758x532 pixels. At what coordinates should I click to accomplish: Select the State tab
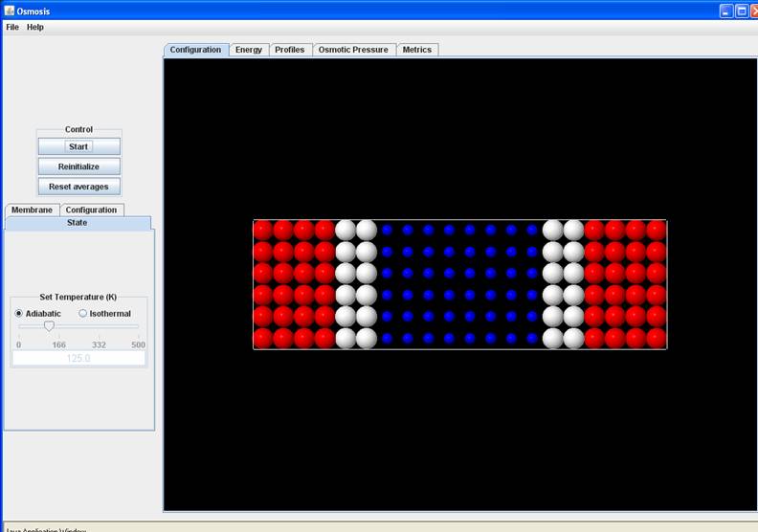[x=77, y=223]
